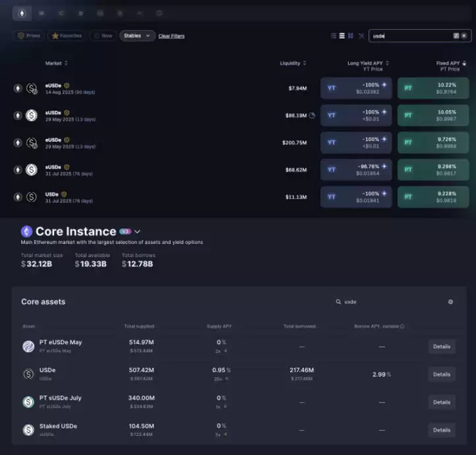
Task: Expand the Core Instance market chevron
Action: [x=137, y=232]
